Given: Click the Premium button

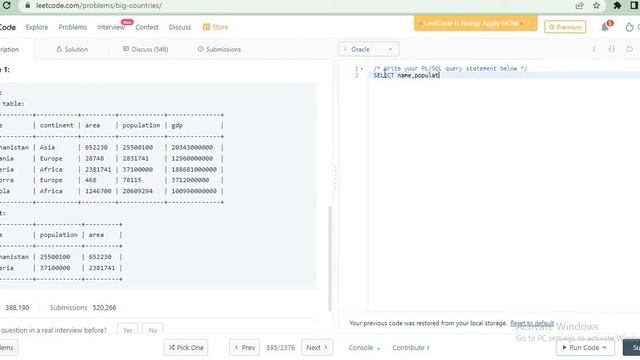Looking at the screenshot, I should [565, 27].
